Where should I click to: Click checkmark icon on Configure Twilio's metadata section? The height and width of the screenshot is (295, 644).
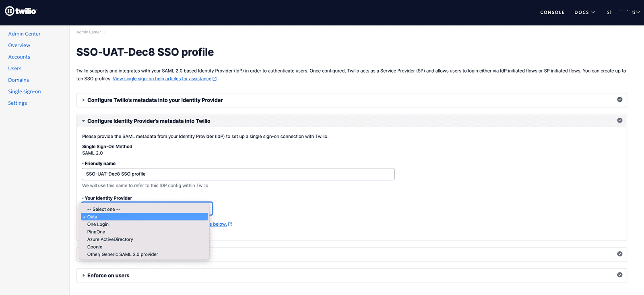click(619, 100)
